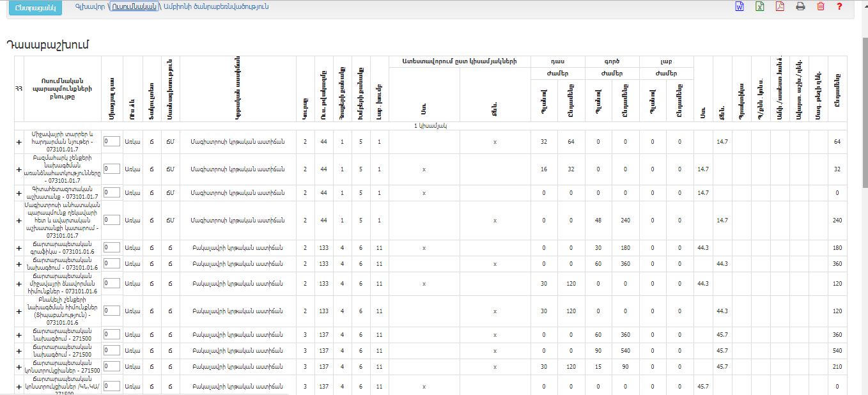Expand the Միջավայրի ձևավորման հիմունքներ row
The width and height of the screenshot is (868, 395).
tap(19, 284)
